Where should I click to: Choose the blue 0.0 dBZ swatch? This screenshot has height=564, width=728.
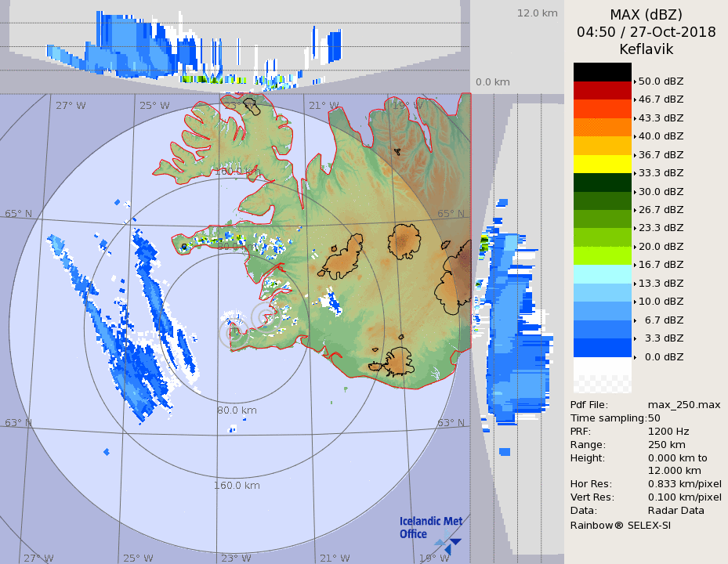click(x=602, y=348)
